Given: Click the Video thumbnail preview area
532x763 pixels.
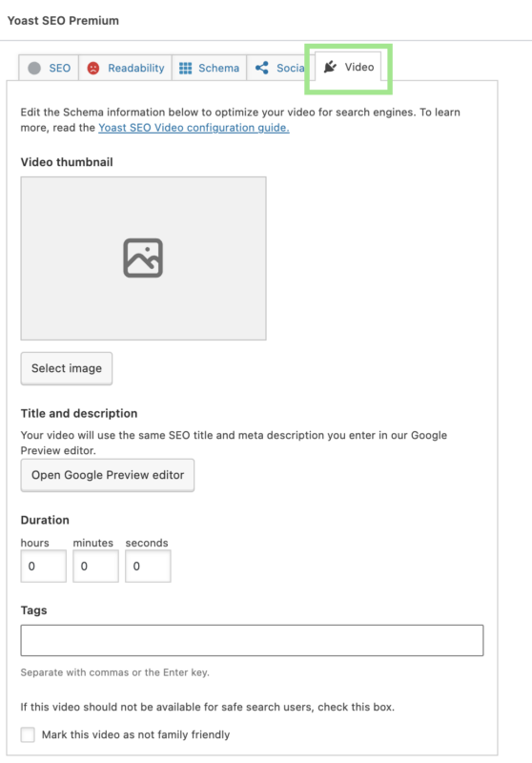Looking at the screenshot, I should (143, 258).
